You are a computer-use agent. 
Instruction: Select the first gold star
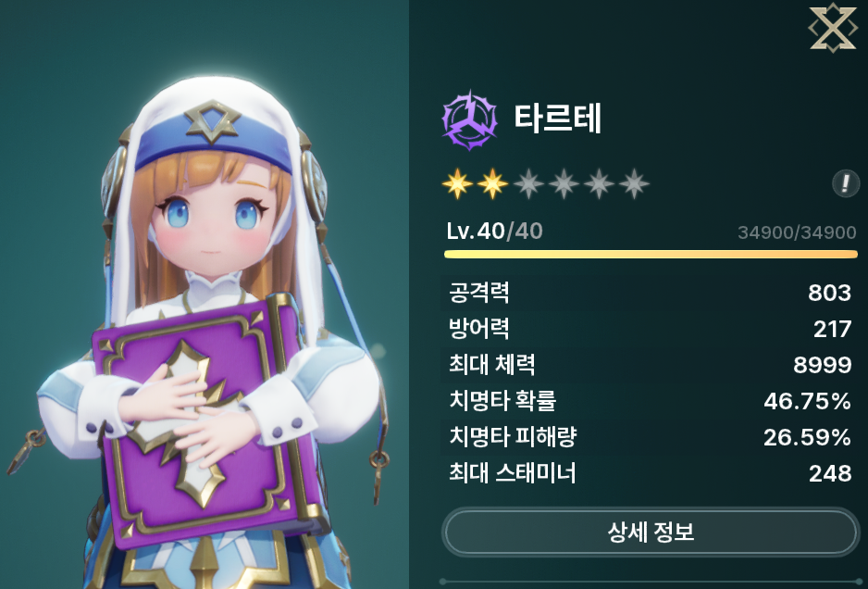click(x=458, y=184)
